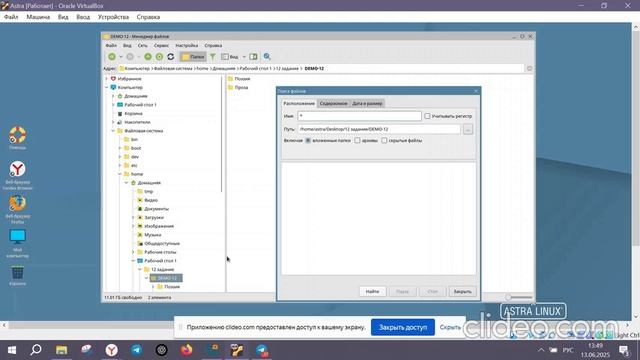The image size is (640, 360).
Task: Select the Общедоступные folder in tree
Action: (x=158, y=243)
